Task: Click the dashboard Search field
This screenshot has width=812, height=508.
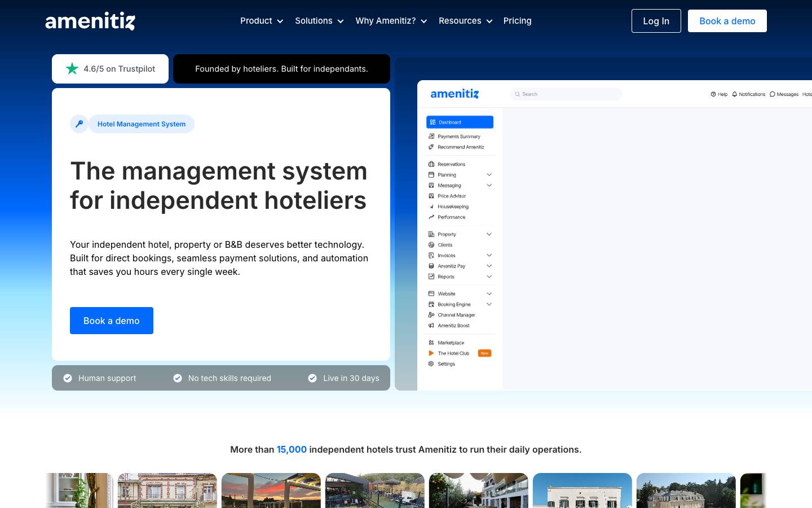Action: pyautogui.click(x=566, y=94)
